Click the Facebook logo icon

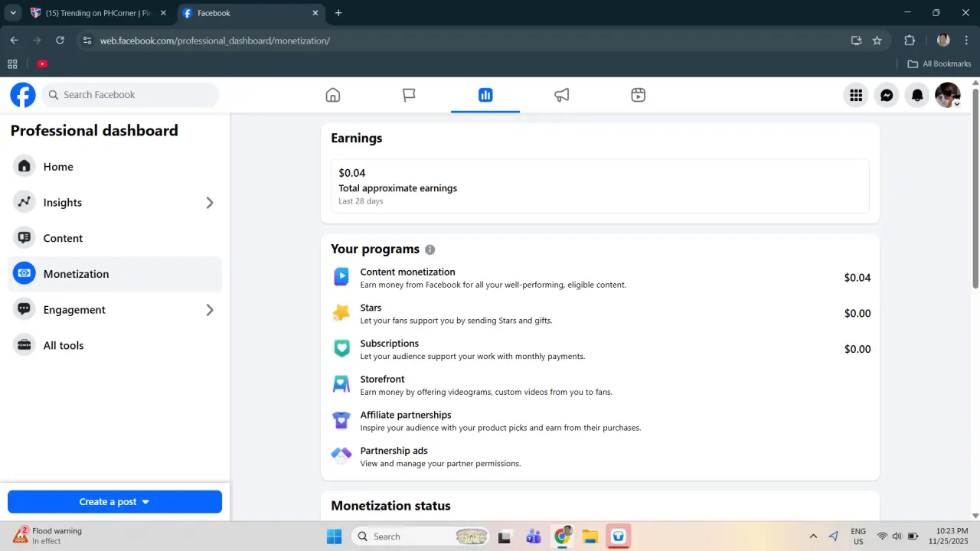click(23, 95)
